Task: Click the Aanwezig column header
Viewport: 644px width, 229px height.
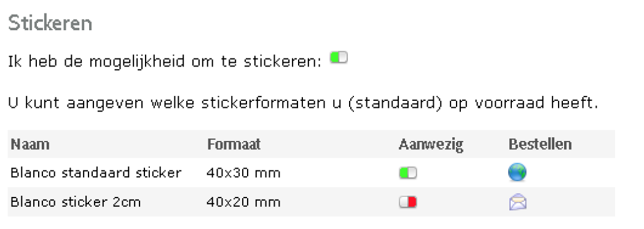Action: pos(431,145)
